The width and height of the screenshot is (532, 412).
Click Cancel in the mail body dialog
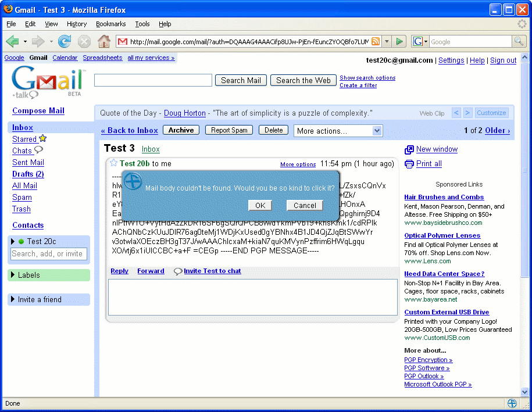pos(305,205)
